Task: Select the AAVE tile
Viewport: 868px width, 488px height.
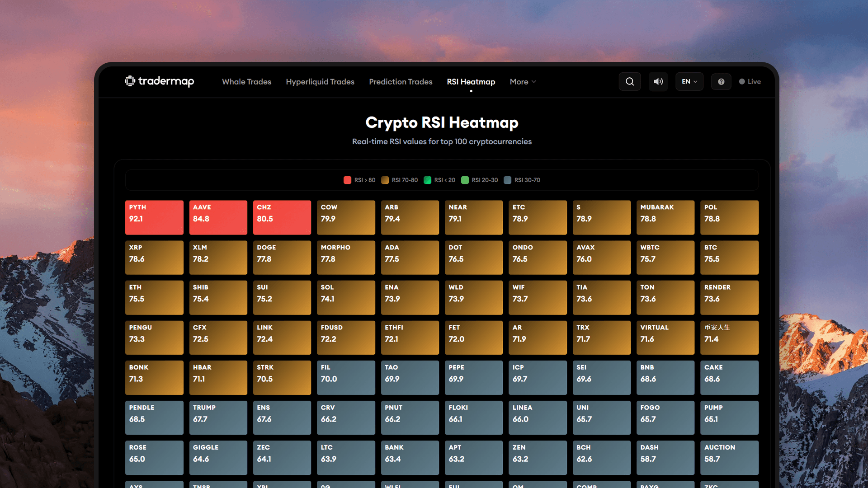Action: 218,217
